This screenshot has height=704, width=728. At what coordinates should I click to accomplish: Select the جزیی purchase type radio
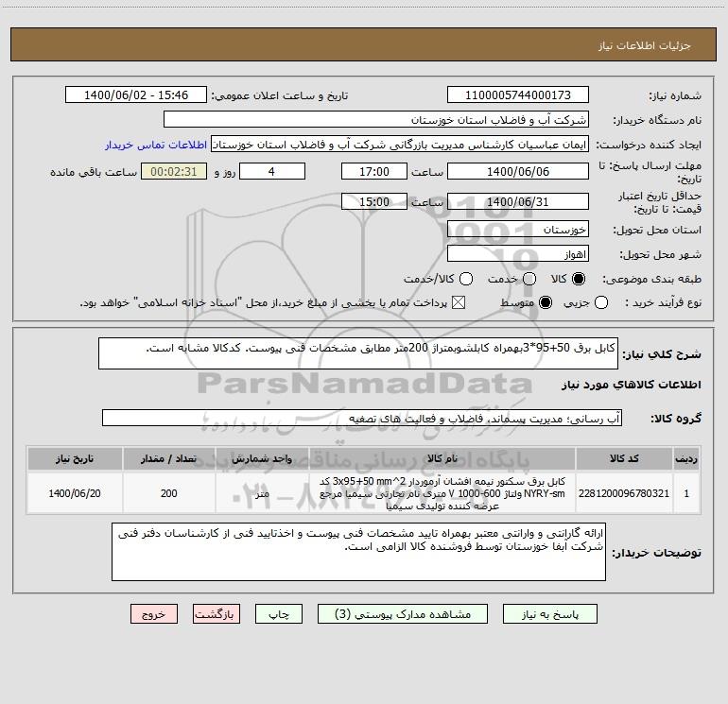pyautogui.click(x=601, y=303)
